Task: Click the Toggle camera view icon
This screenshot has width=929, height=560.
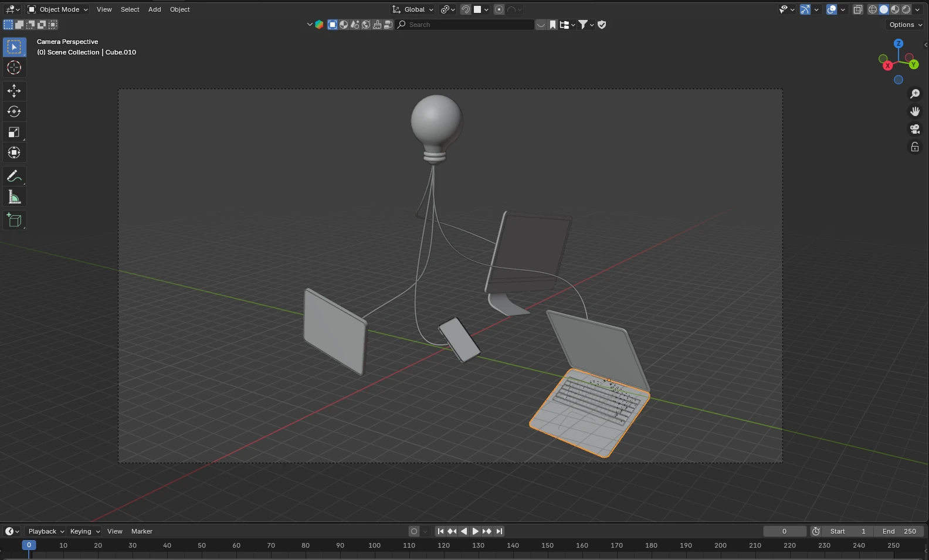Action: [915, 129]
